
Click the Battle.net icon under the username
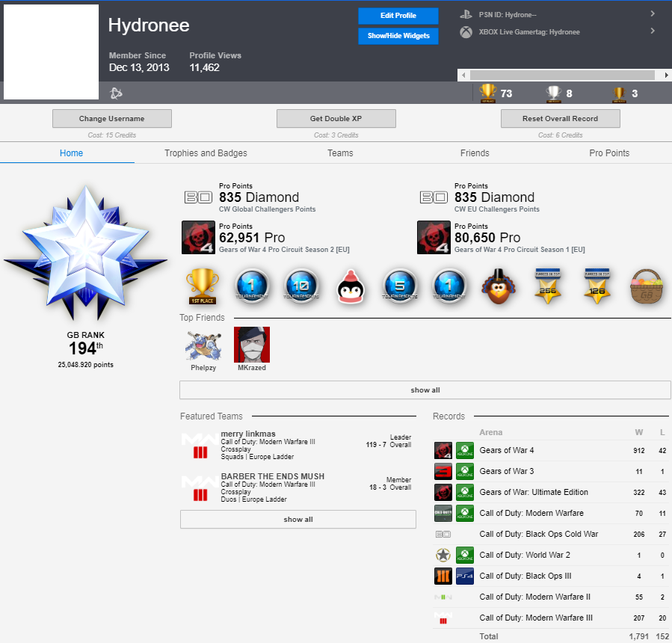pyautogui.click(x=116, y=93)
